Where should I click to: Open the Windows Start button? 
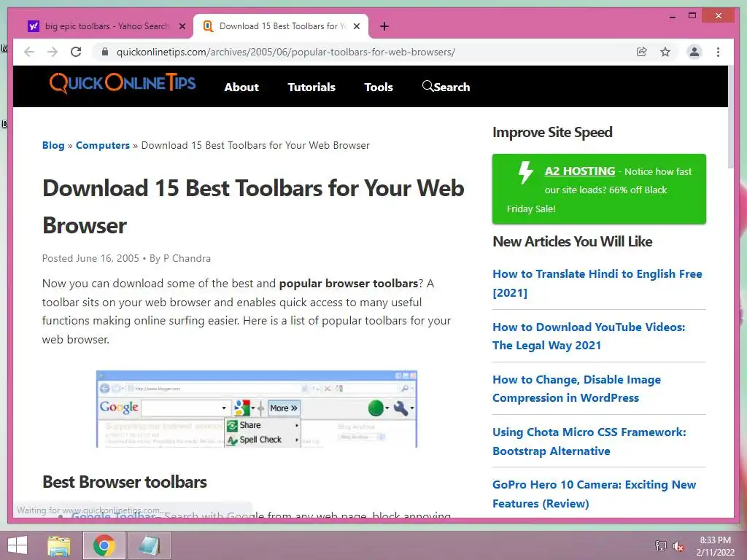tap(18, 545)
